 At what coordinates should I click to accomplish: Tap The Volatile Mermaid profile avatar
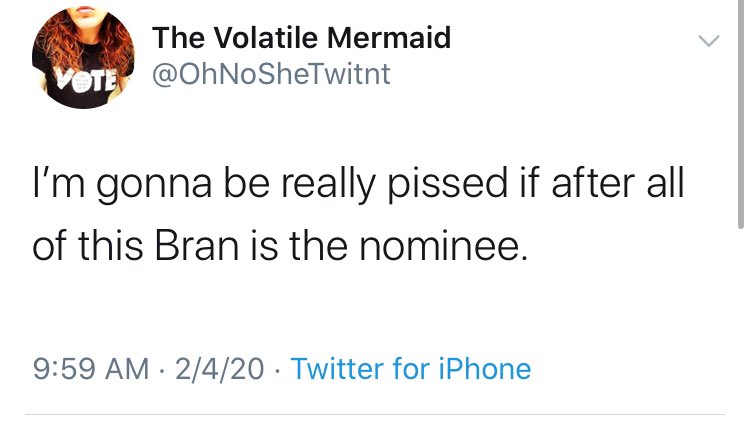[x=84, y=58]
